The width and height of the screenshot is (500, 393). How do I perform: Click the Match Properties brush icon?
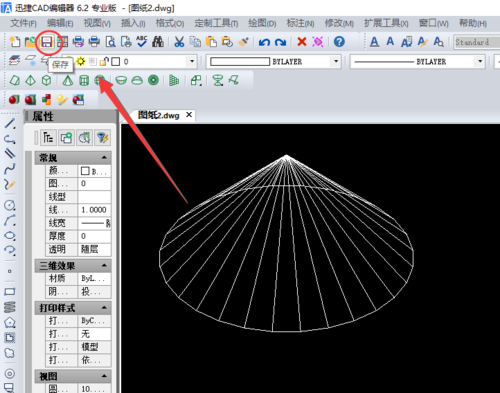coord(243,42)
